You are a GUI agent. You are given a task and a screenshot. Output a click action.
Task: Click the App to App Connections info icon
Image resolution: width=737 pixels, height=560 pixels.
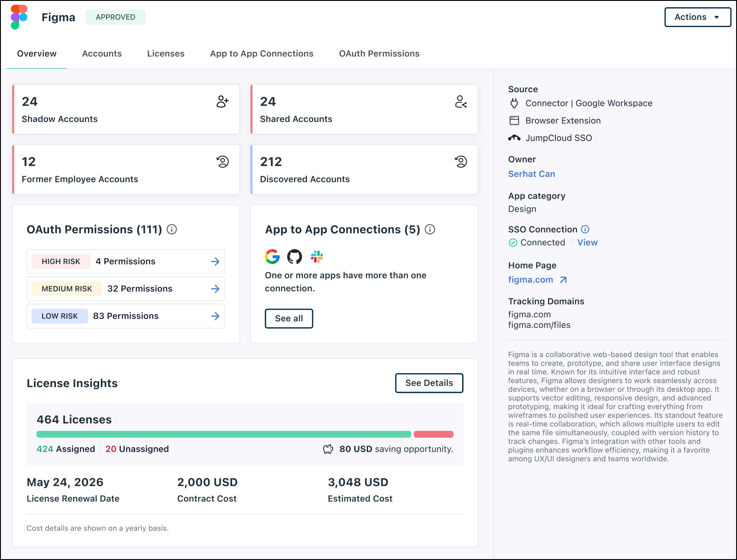tap(429, 229)
